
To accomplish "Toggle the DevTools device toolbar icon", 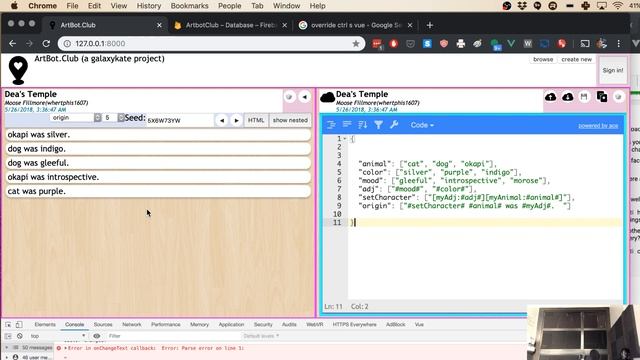I will pos(19,324).
